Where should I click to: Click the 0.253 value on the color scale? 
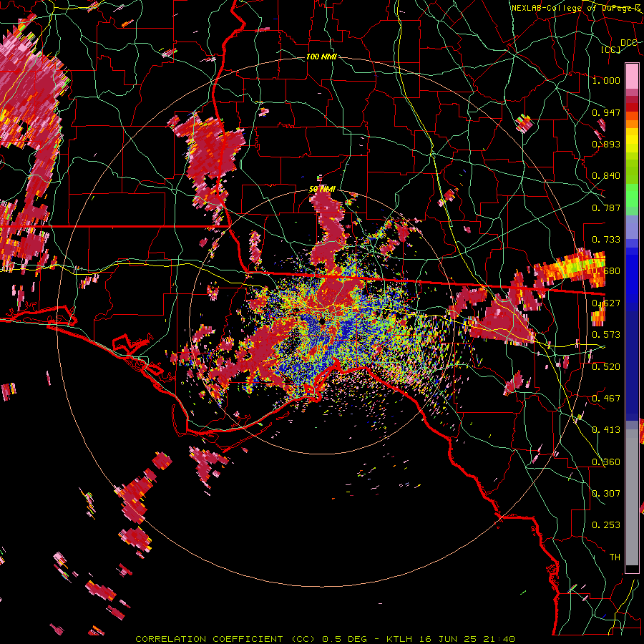click(x=606, y=525)
